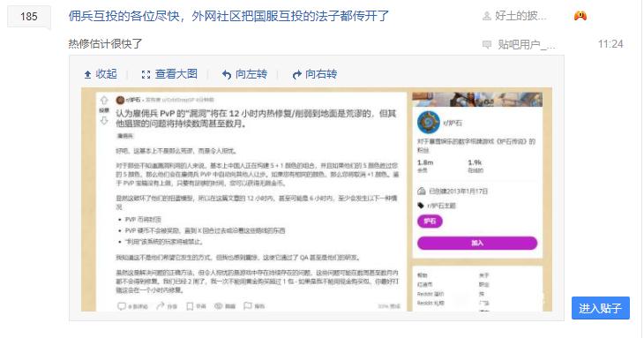This screenshot has height=338, width=644.
Task: Click the r/炉石 community avatar icon
Action: (429, 123)
